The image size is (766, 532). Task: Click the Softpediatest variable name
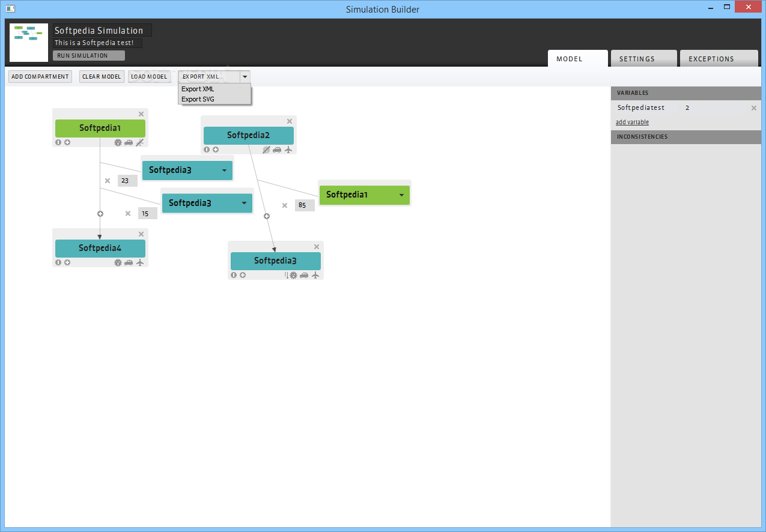pyautogui.click(x=641, y=108)
